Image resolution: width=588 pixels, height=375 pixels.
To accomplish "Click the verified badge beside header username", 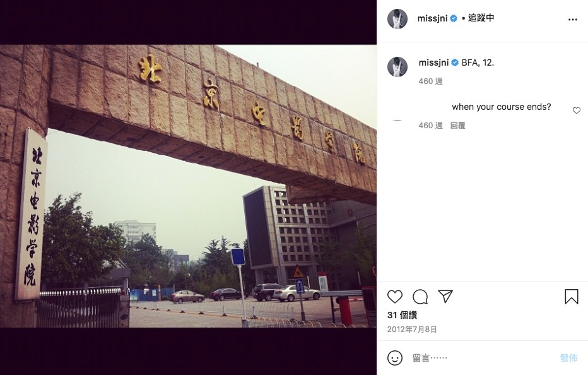I will point(454,18).
